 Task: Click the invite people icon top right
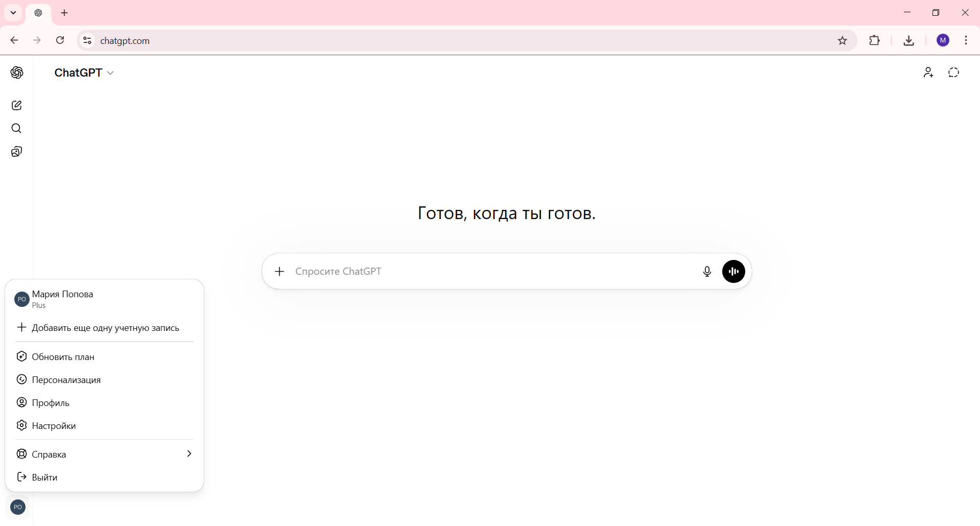coord(928,73)
